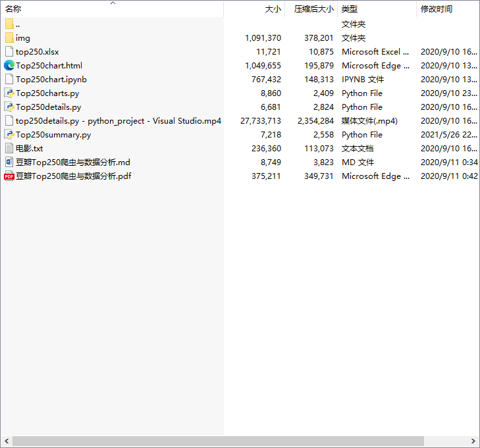
Task: Click the icon of the 豆瓣Top250 .md file
Action: 9,162
